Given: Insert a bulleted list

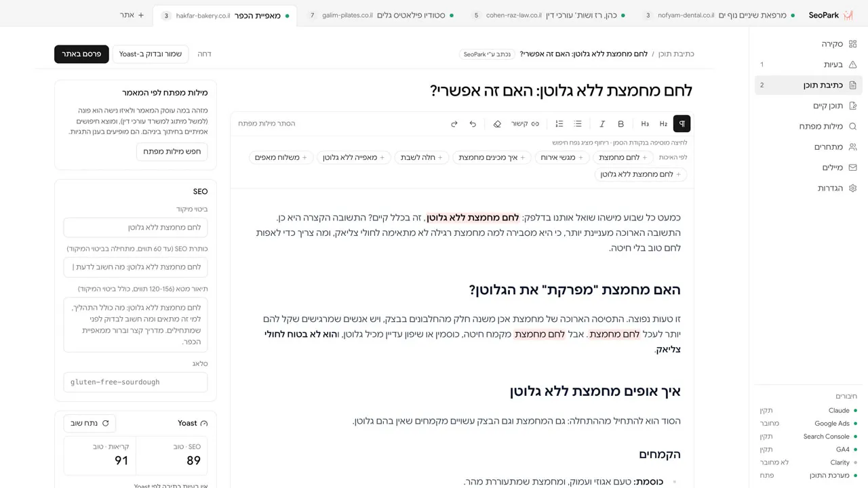Looking at the screenshot, I should click(x=578, y=123).
